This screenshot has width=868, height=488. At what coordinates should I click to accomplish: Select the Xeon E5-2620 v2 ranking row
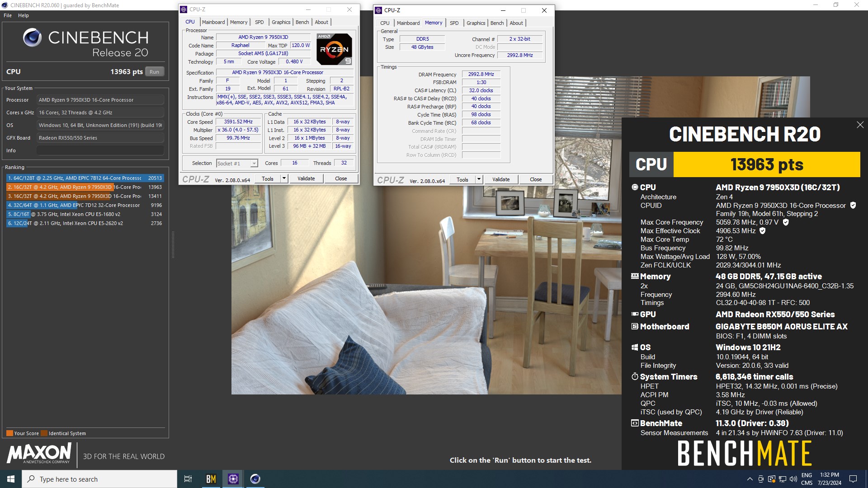point(85,223)
